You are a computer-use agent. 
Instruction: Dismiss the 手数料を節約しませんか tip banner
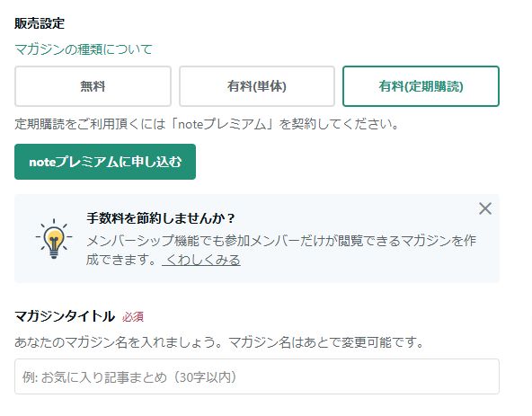pos(485,208)
